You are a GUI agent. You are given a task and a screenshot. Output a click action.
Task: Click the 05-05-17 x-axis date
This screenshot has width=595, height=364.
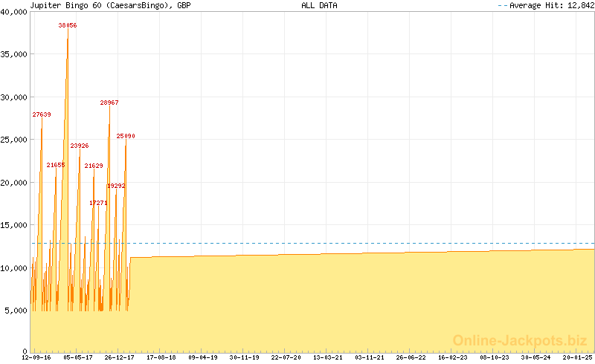pyautogui.click(x=78, y=357)
